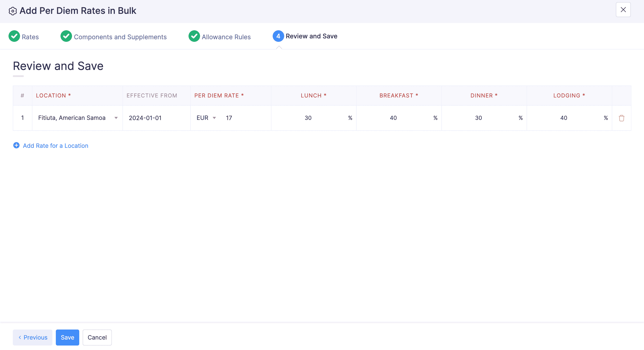The width and height of the screenshot is (644, 350).
Task: Go to the Rates step tab
Action: pos(30,37)
